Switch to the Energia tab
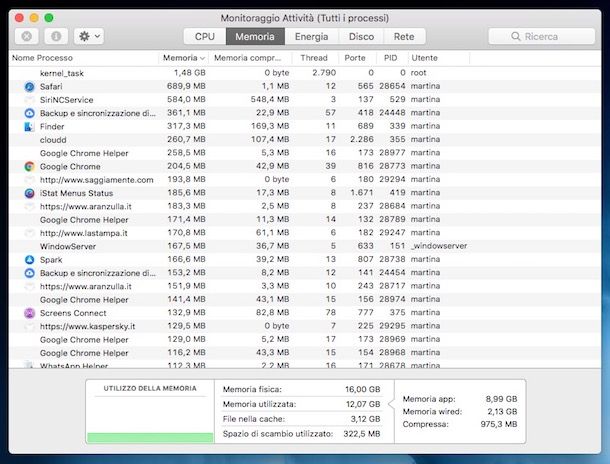The image size is (610, 464). pyautogui.click(x=311, y=37)
